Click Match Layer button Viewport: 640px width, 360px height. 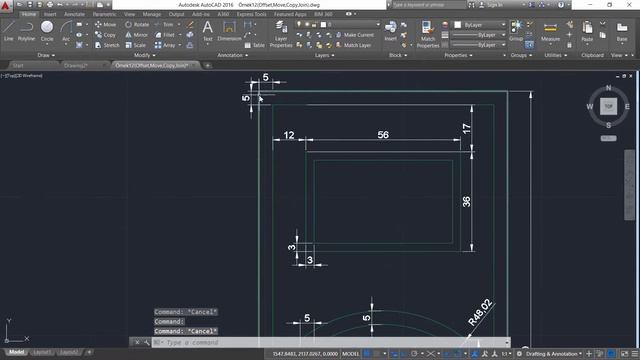point(353,45)
